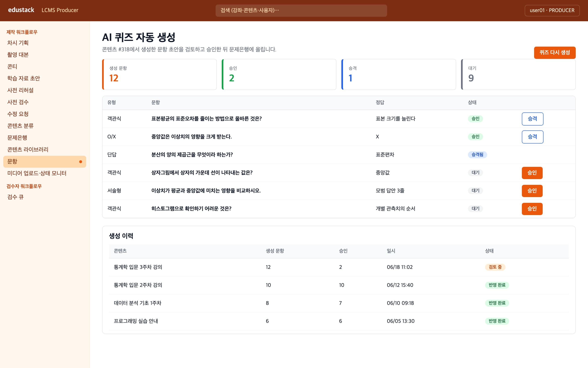Click 승인 badge in the 표본평균의 row
The image size is (588, 368).
[x=475, y=119]
